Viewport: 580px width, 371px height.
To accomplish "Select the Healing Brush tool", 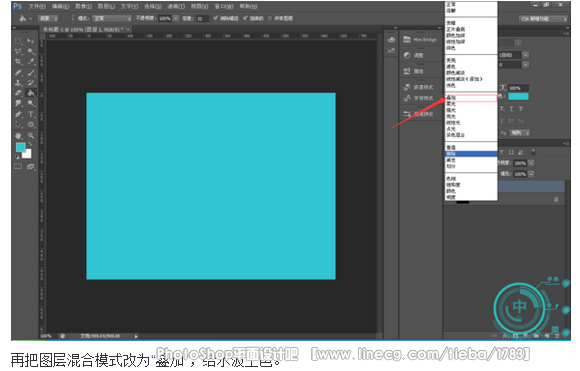I will pos(18,72).
